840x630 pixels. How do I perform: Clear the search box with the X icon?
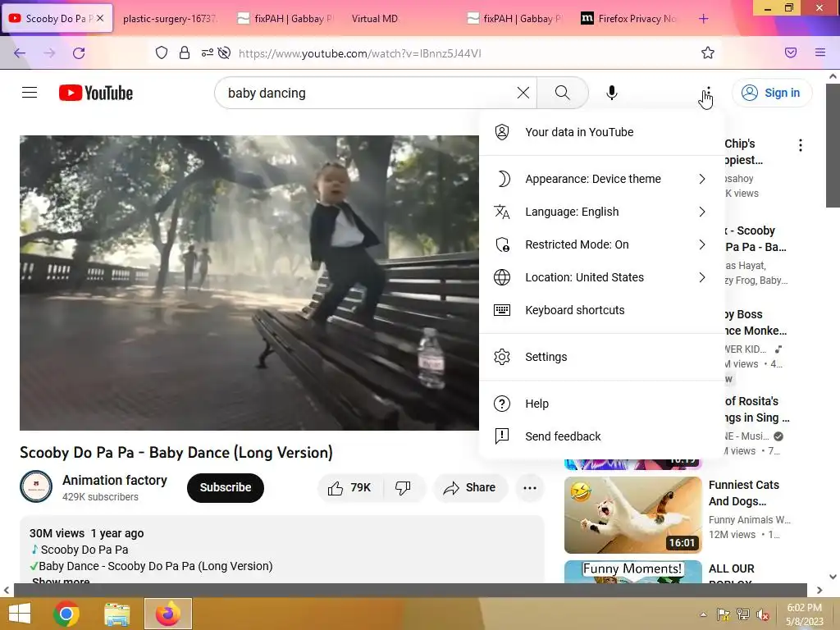523,93
